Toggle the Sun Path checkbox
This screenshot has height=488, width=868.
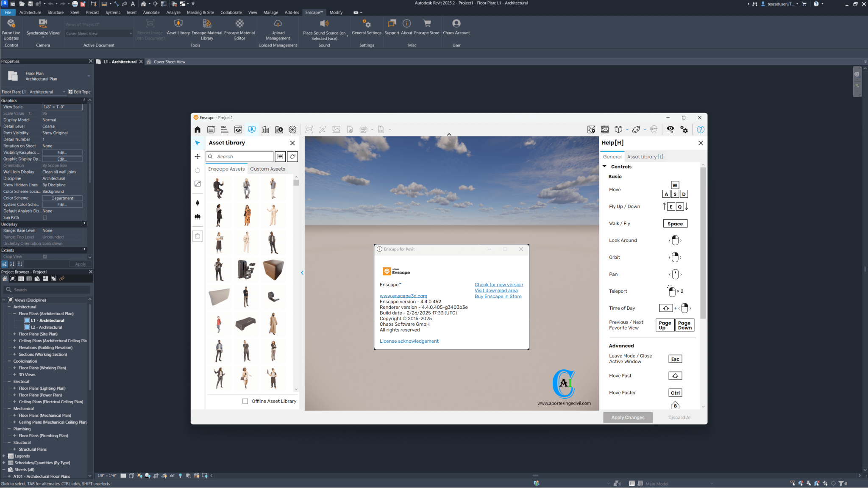pyautogui.click(x=45, y=218)
